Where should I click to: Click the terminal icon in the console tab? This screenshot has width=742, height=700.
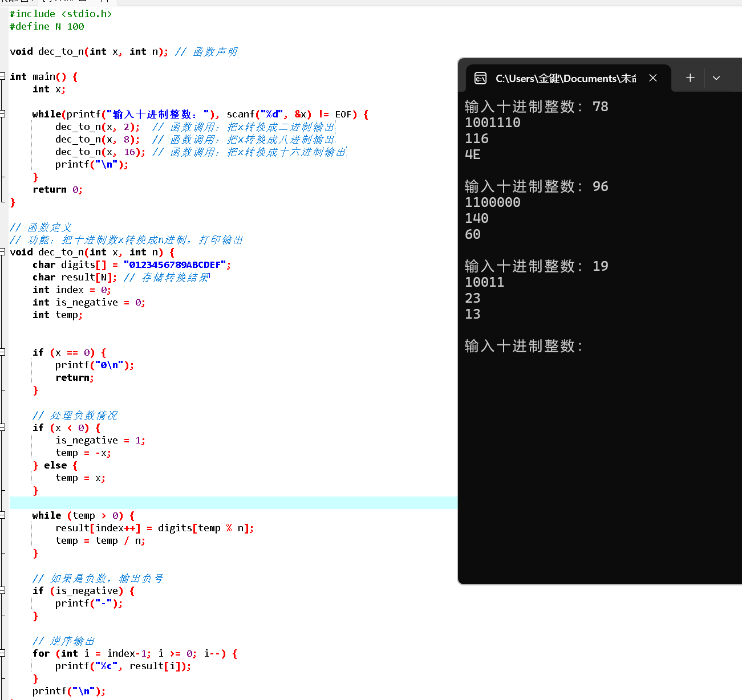pos(480,78)
